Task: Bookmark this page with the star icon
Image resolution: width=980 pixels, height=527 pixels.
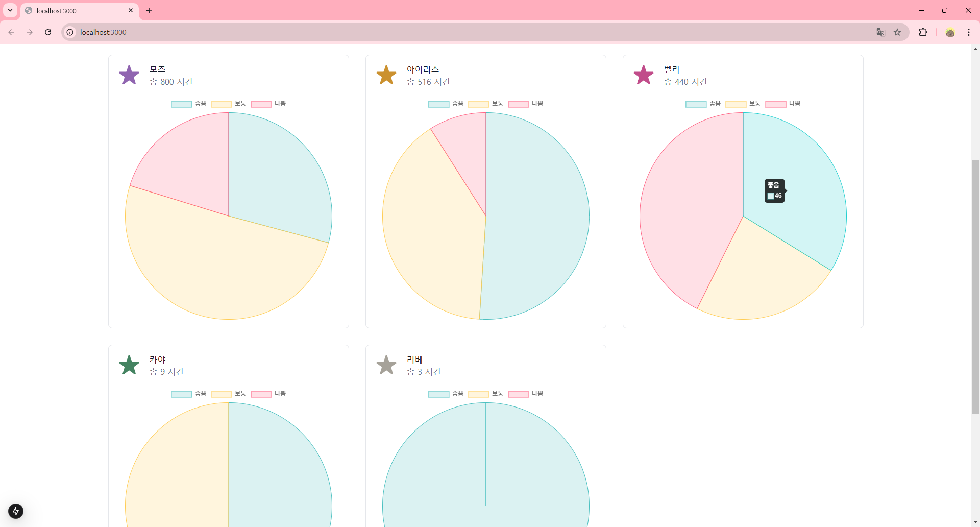Action: click(x=897, y=32)
